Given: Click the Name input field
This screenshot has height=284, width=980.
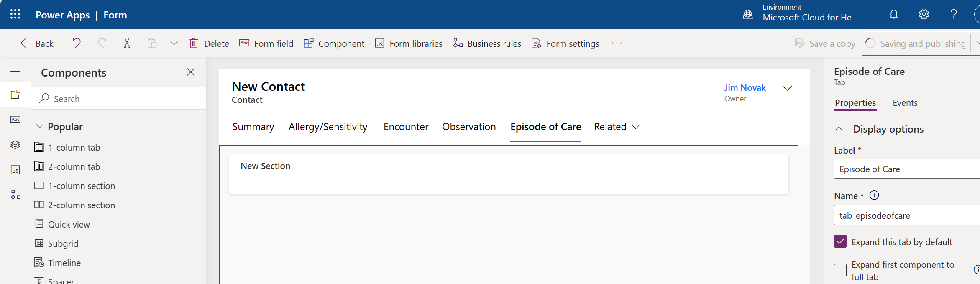Looking at the screenshot, I should (x=907, y=215).
